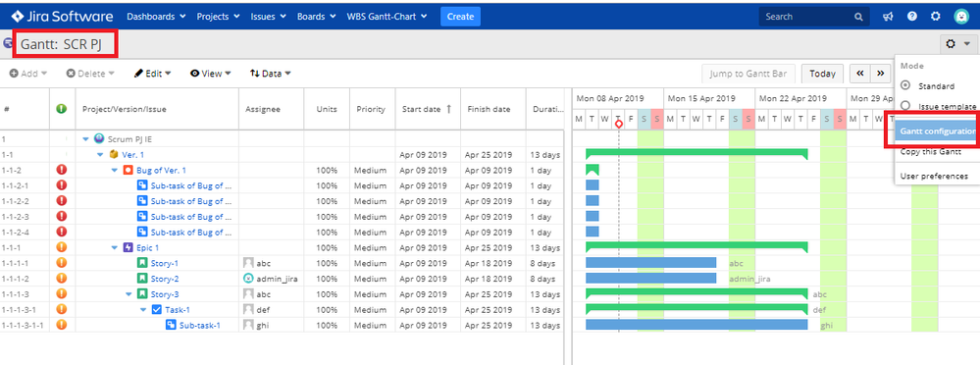Open the Edit dropdown in toolbar
The width and height of the screenshot is (980, 365).
[x=152, y=74]
